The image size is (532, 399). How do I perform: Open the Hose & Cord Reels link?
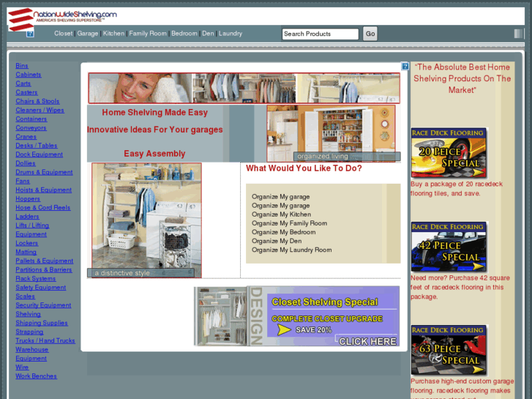coord(43,207)
